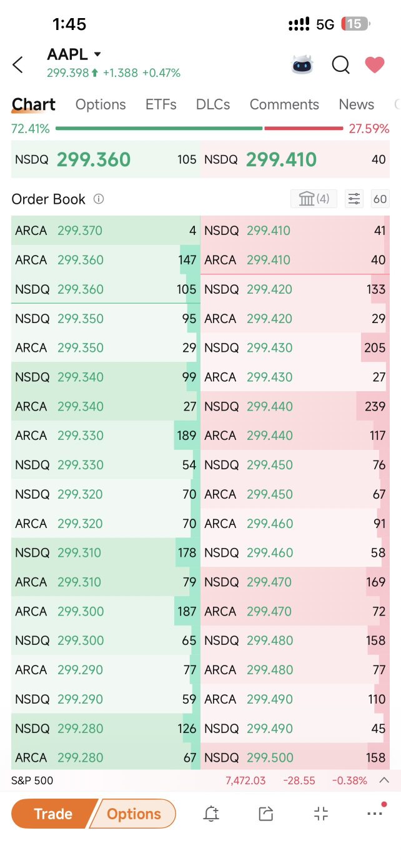The image size is (401, 868).
Task: Toggle the heart favorite icon
Action: pos(375,64)
